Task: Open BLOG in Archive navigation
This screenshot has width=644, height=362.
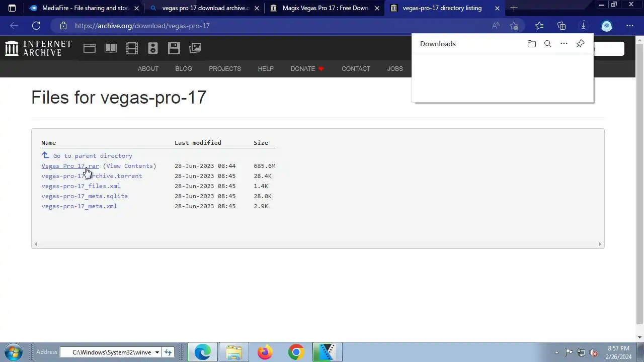Action: pos(184,69)
